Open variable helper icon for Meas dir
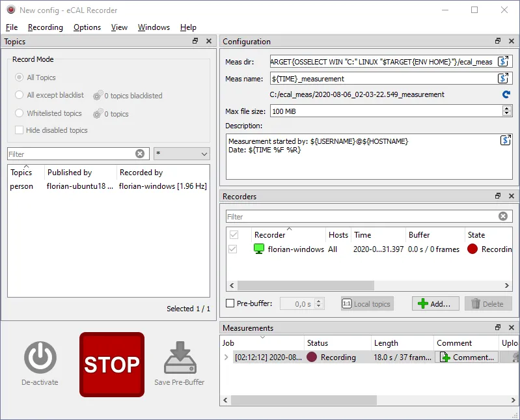Image resolution: width=520 pixels, height=420 pixels. point(503,62)
